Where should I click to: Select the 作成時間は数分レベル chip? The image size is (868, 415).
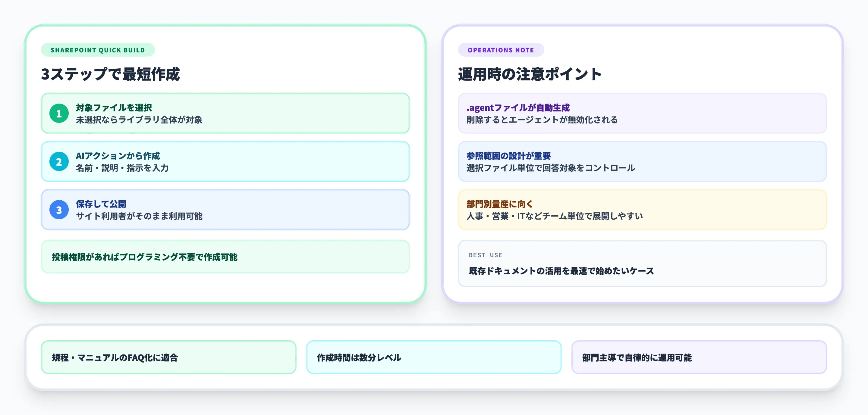click(433, 358)
